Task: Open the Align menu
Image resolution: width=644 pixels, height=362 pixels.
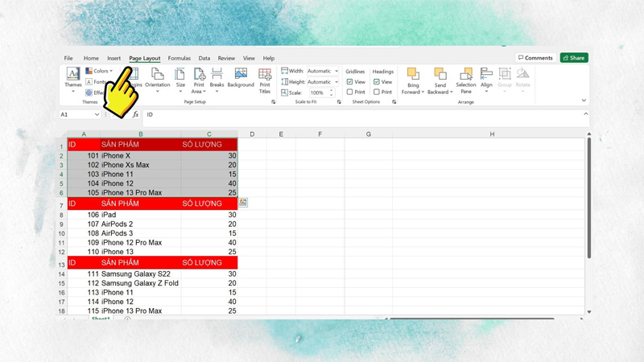Action: [486, 80]
